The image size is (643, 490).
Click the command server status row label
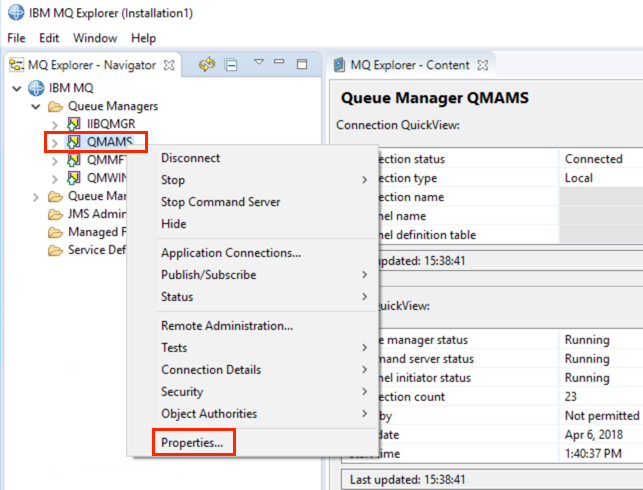tap(426, 359)
